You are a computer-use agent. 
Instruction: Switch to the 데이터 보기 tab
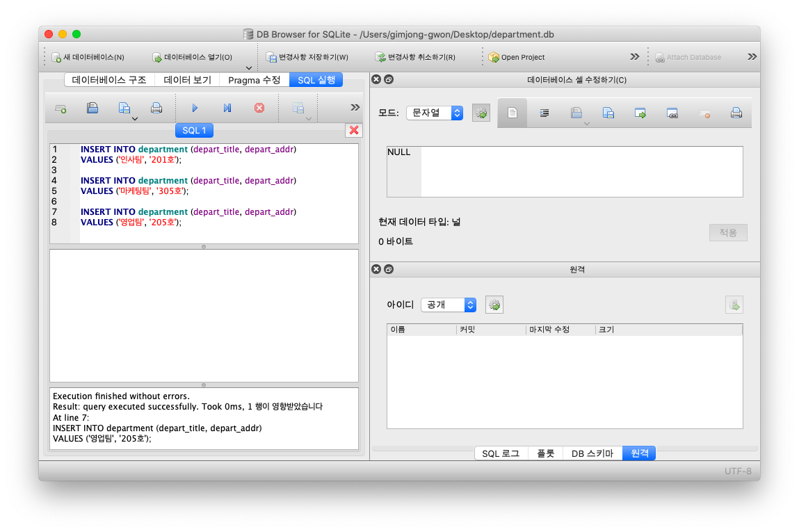coord(187,80)
